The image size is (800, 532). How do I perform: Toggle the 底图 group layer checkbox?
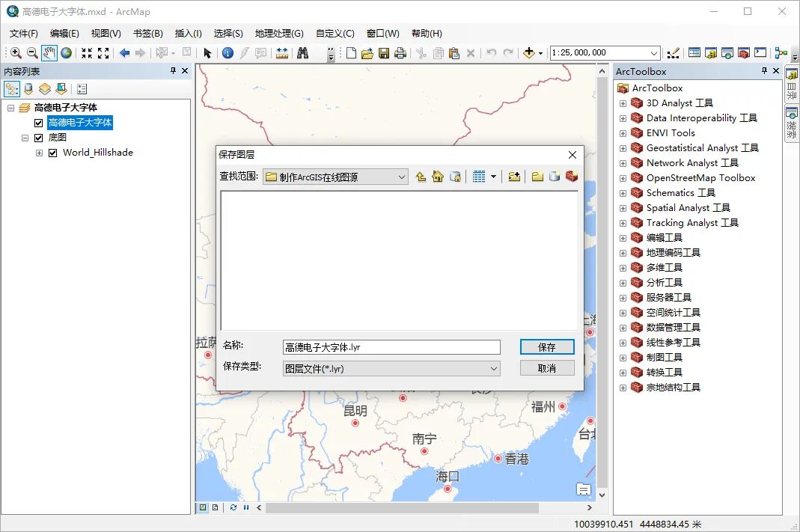point(38,138)
